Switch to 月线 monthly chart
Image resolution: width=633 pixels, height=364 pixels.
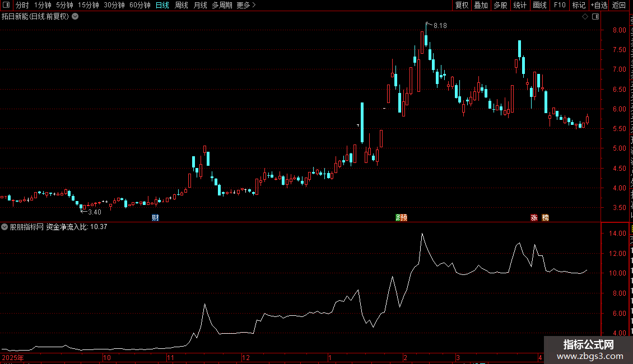(x=200, y=5)
